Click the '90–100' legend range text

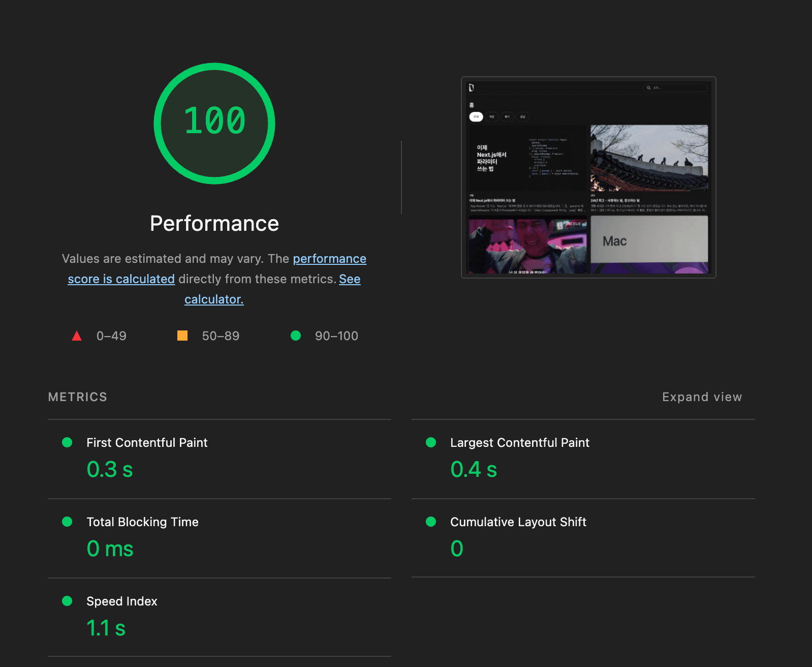tap(336, 336)
